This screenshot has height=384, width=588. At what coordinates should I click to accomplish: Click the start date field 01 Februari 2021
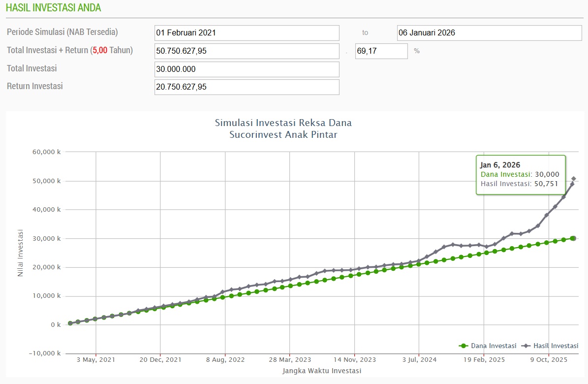point(247,33)
